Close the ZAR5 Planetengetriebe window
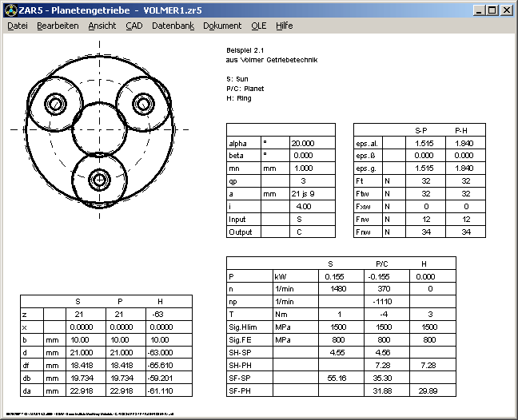This screenshot has height=420, width=518. coord(507,10)
